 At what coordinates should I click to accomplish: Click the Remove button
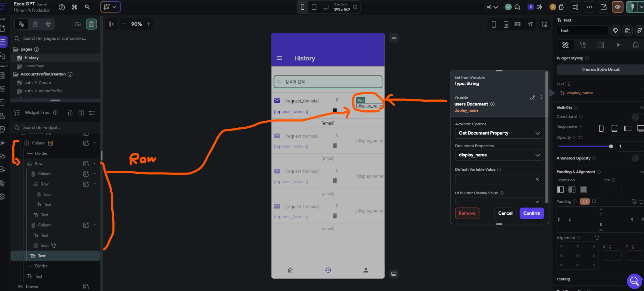tap(467, 213)
